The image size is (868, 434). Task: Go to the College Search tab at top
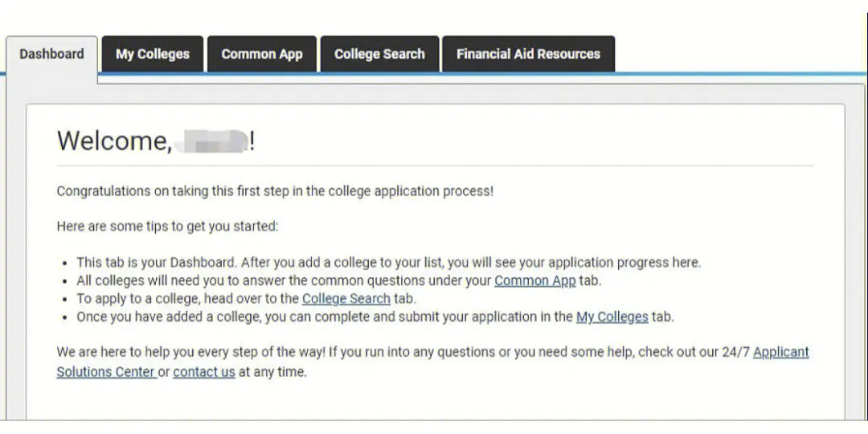click(379, 55)
